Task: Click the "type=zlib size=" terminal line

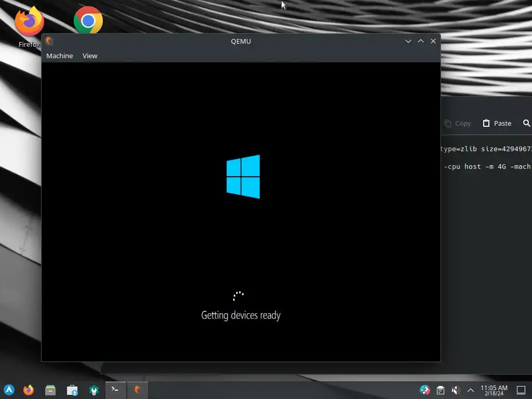Action: pos(486,149)
